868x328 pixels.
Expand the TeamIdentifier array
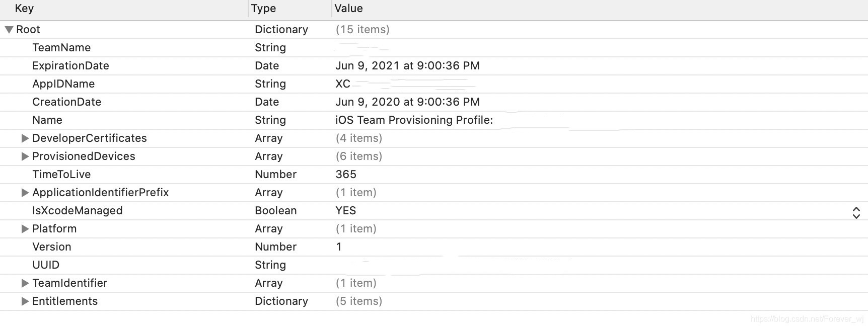click(25, 283)
